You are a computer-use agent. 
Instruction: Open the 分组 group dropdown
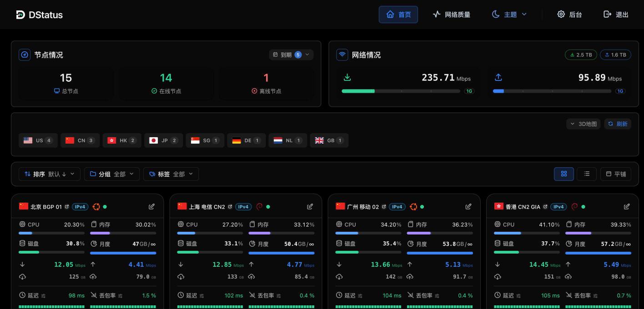112,174
